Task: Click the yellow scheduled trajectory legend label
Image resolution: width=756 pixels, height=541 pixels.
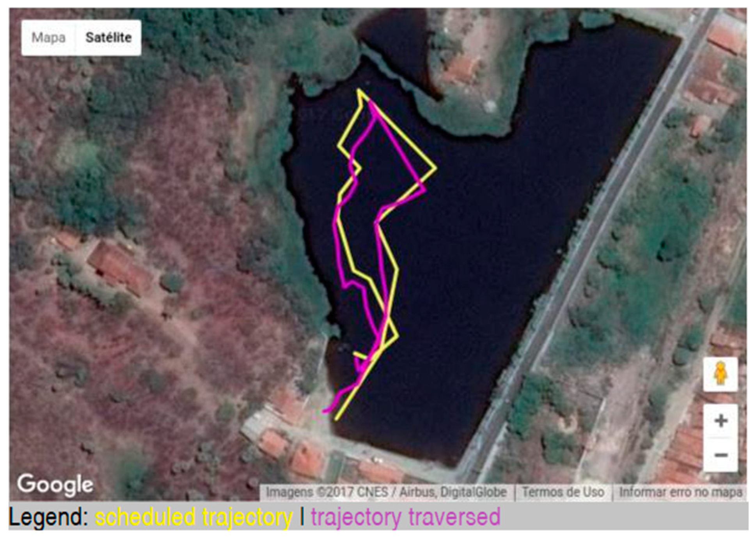Action: [193, 517]
